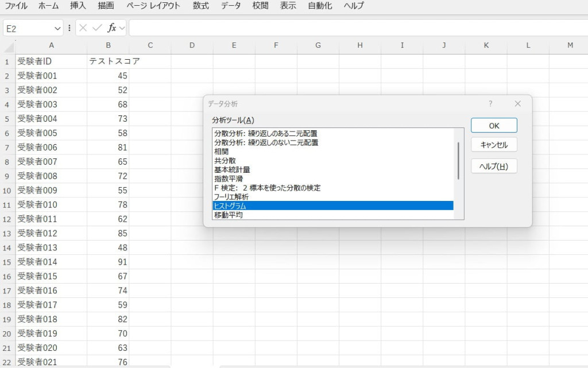Select 基本統計量 in the analysis list
Screen dimensions: 588x368
coord(232,170)
